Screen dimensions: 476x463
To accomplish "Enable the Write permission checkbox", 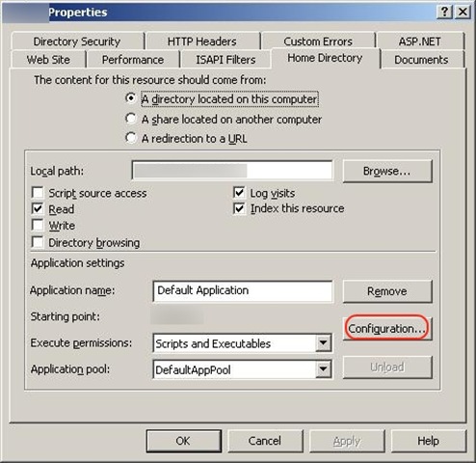I will coord(38,225).
